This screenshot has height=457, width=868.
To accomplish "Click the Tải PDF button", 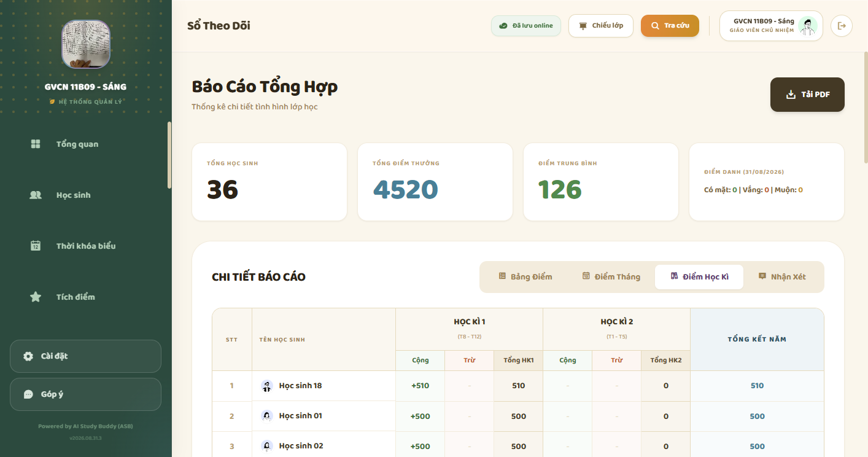I will (x=807, y=95).
